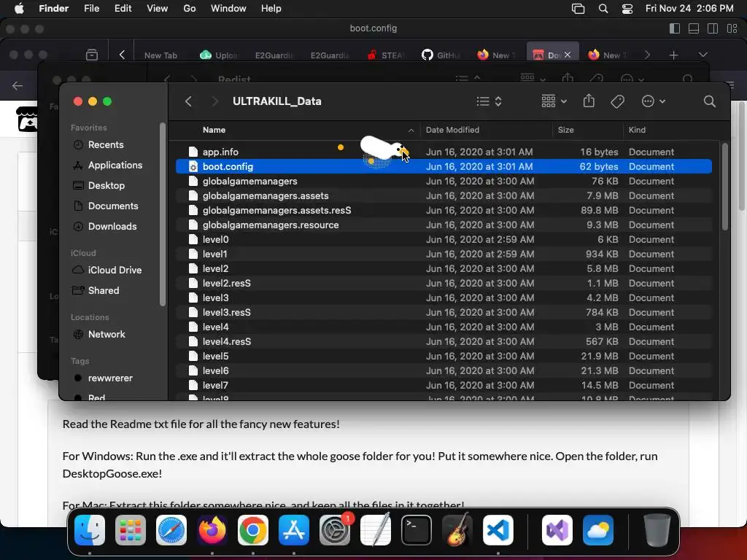
Task: Open Firefox from the Dock
Action: click(x=212, y=530)
